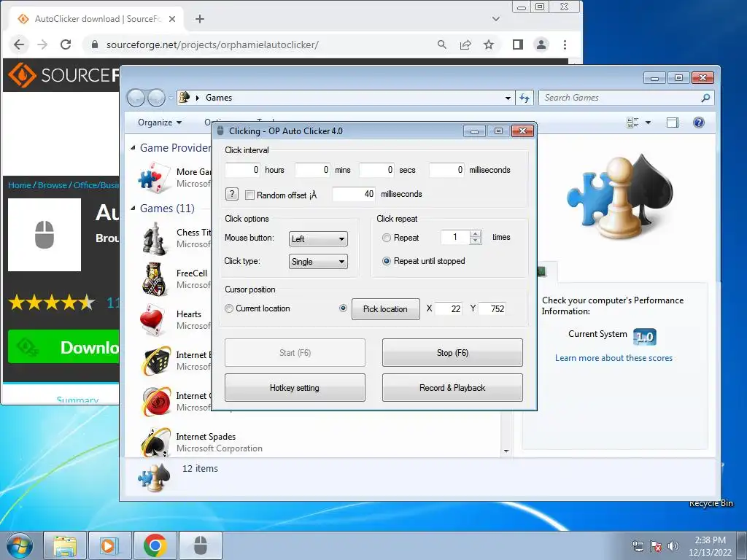Click Chrome reload page icon
The image size is (747, 560).
pos(66,44)
